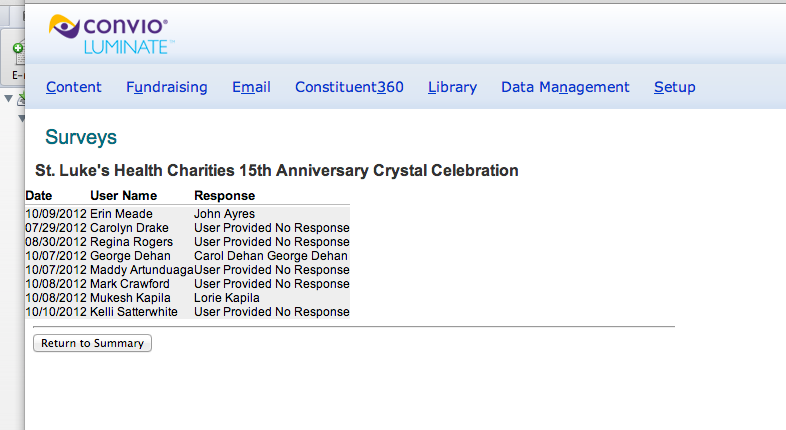
Task: Click the green plus document icon
Action: click(x=18, y=53)
